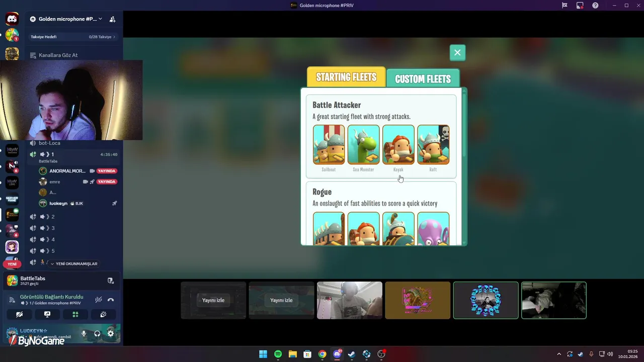The height and width of the screenshot is (362, 644).
Task: Click YAYINDA badge next to emre
Action: (x=107, y=182)
